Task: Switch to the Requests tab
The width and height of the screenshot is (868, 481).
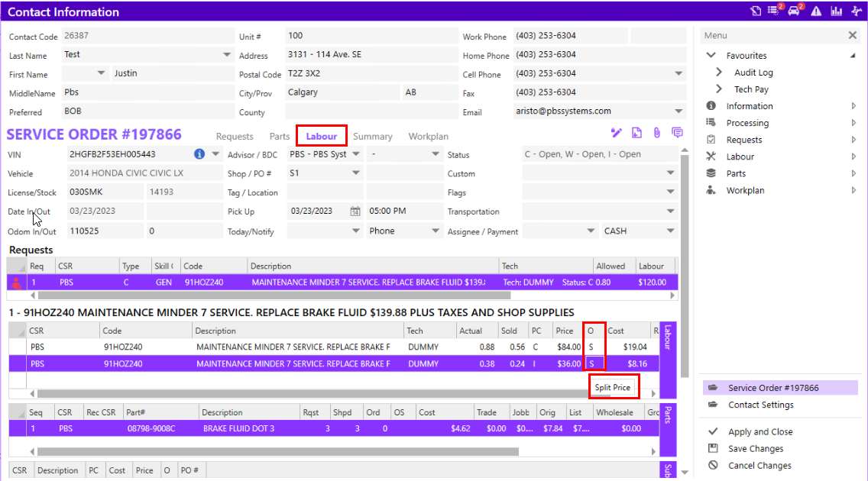Action: [235, 137]
